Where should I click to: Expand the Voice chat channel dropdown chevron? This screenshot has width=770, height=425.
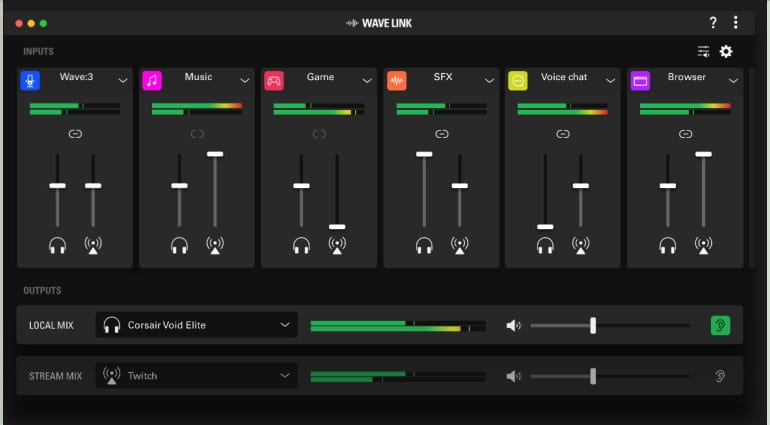point(610,81)
